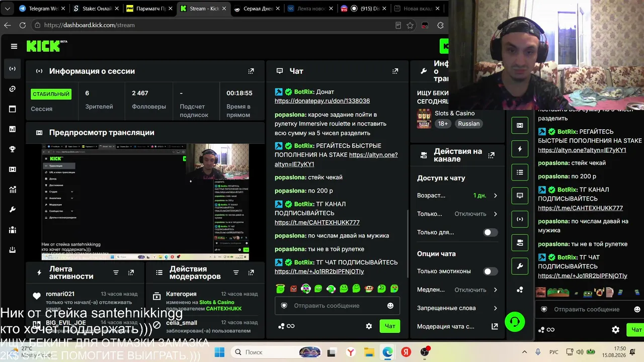
Task: Switch to the Париматч tab
Action: [x=148, y=9]
